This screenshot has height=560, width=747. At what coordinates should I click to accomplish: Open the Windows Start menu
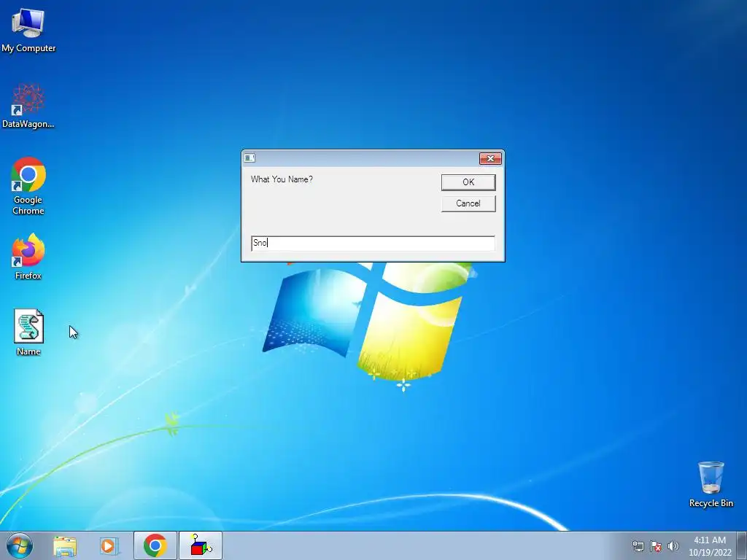20,545
